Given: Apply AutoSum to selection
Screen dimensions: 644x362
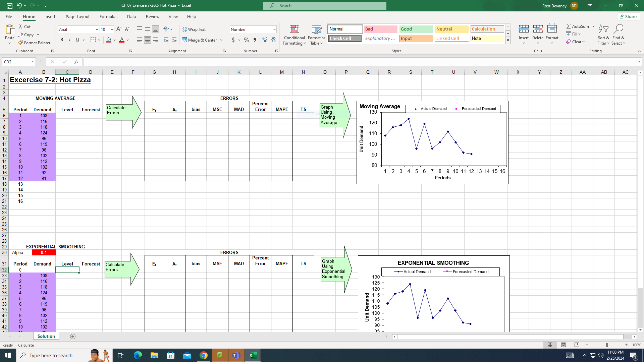Looking at the screenshot, I should 579,26.
